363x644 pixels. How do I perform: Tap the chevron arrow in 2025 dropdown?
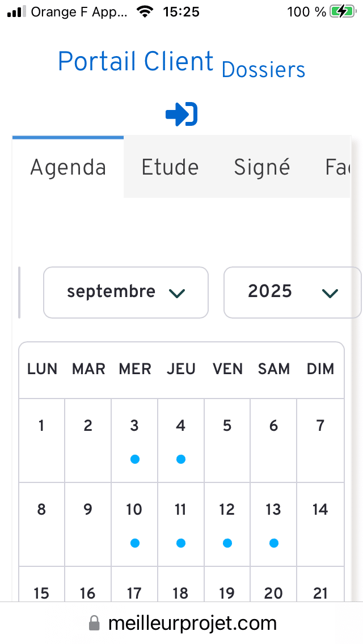[x=330, y=293]
